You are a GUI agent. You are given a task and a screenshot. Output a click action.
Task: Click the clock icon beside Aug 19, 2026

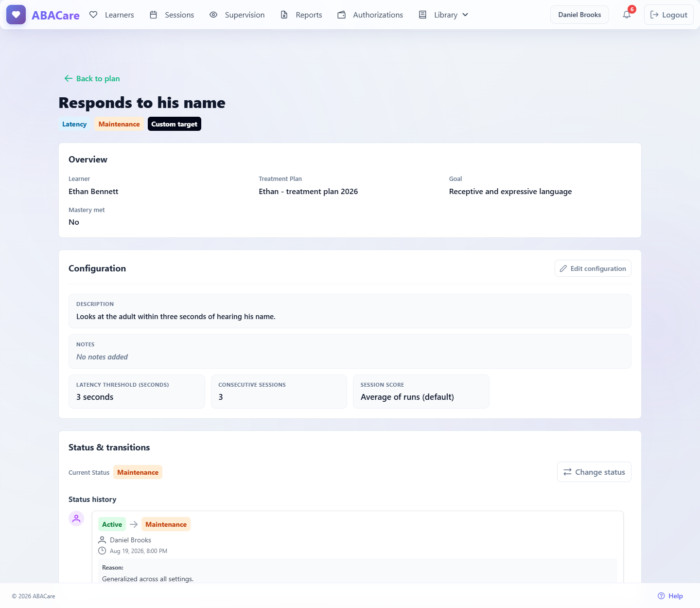pos(102,551)
